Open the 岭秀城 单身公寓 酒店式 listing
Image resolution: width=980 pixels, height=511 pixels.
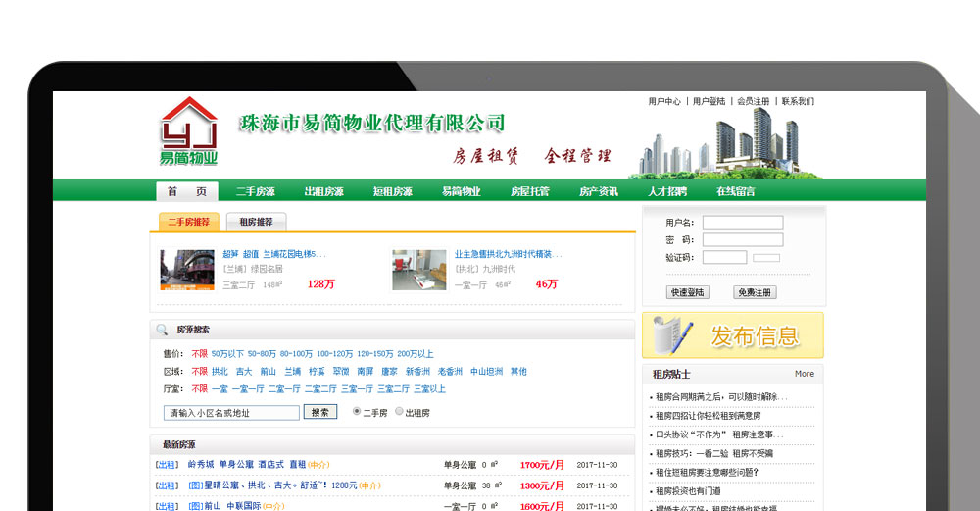[x=246, y=465]
